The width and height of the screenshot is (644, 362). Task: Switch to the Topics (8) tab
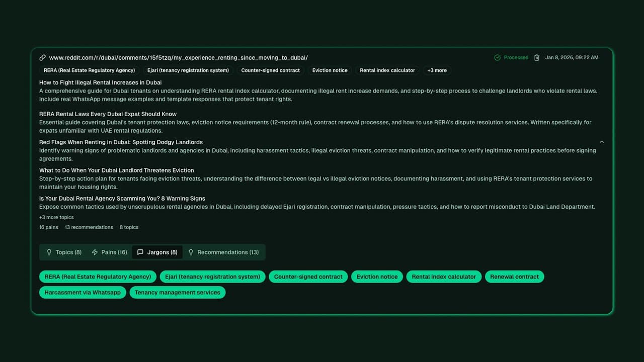pos(64,252)
